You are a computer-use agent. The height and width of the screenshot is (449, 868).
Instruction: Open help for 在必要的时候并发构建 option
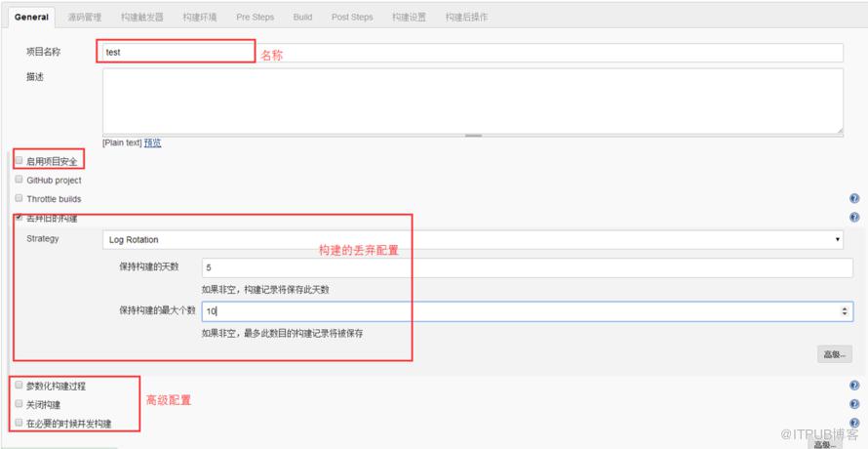point(854,423)
